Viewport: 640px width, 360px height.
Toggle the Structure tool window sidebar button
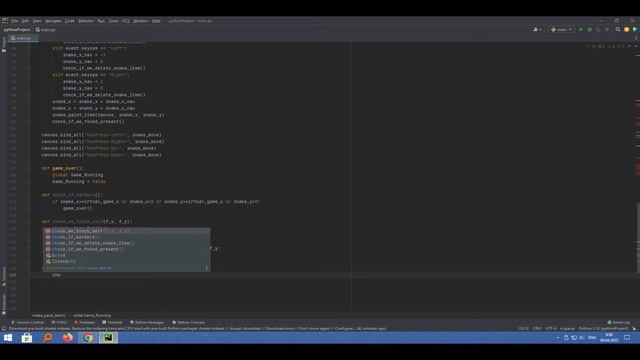pos(4,276)
